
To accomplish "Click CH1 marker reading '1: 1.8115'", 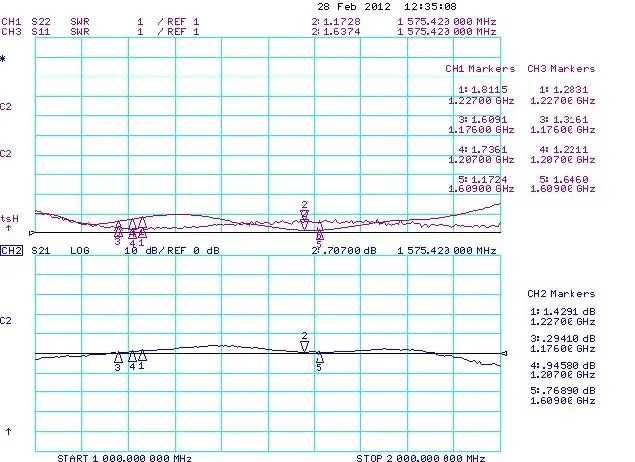I will (x=483, y=89).
